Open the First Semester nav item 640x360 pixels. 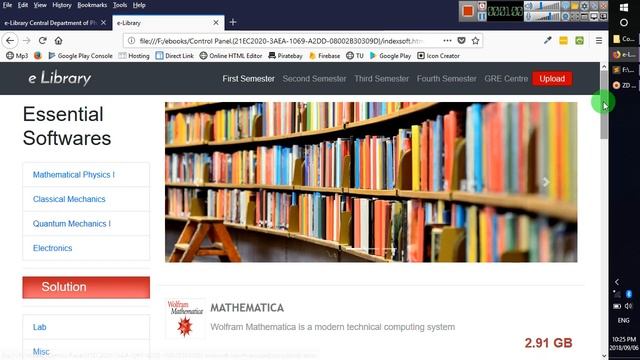pos(248,79)
